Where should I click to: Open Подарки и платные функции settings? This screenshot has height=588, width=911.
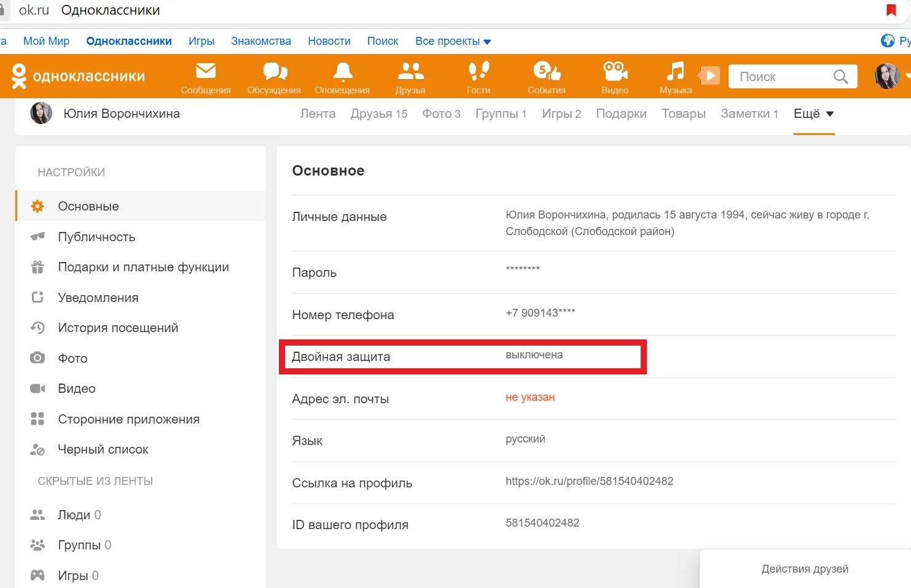coord(143,267)
